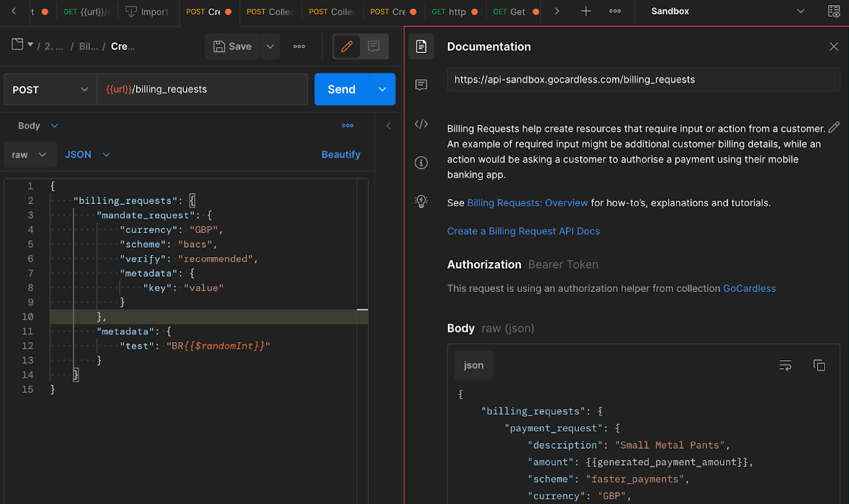The width and height of the screenshot is (849, 504).
Task: Click the Save button
Action: (x=233, y=46)
